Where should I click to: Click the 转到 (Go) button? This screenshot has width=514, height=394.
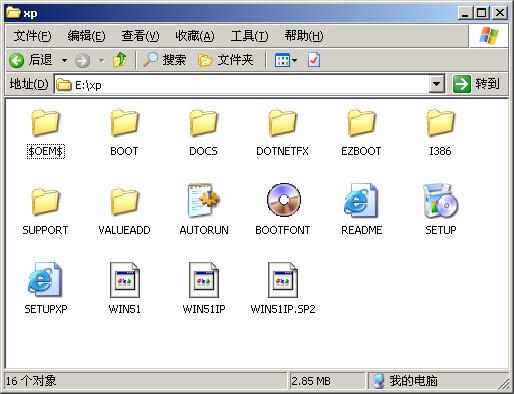[x=476, y=84]
